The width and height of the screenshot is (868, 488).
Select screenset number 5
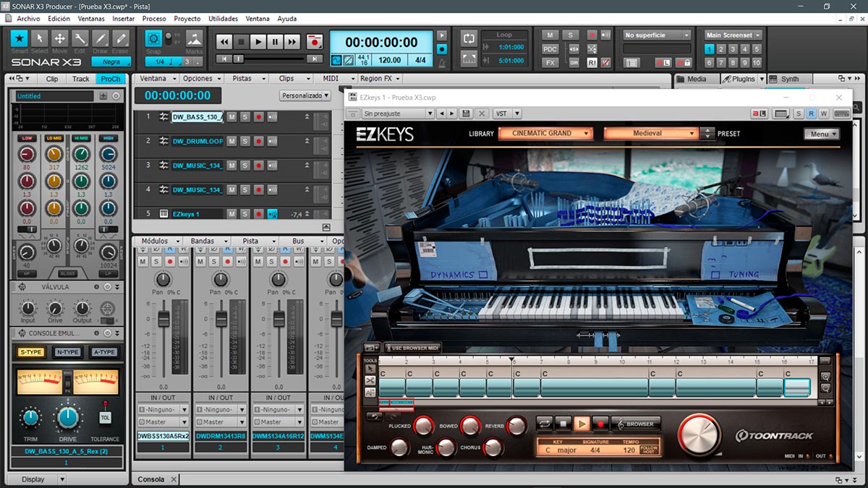(x=757, y=49)
